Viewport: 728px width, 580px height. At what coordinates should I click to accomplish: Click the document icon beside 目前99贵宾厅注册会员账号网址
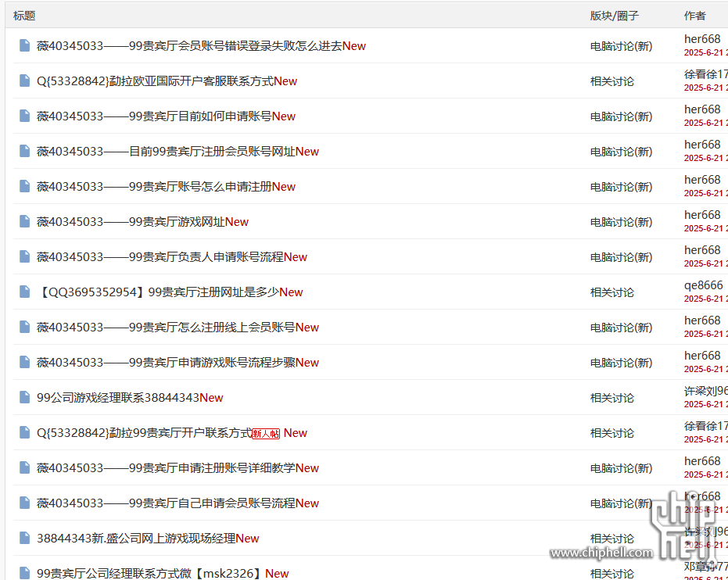[24, 151]
